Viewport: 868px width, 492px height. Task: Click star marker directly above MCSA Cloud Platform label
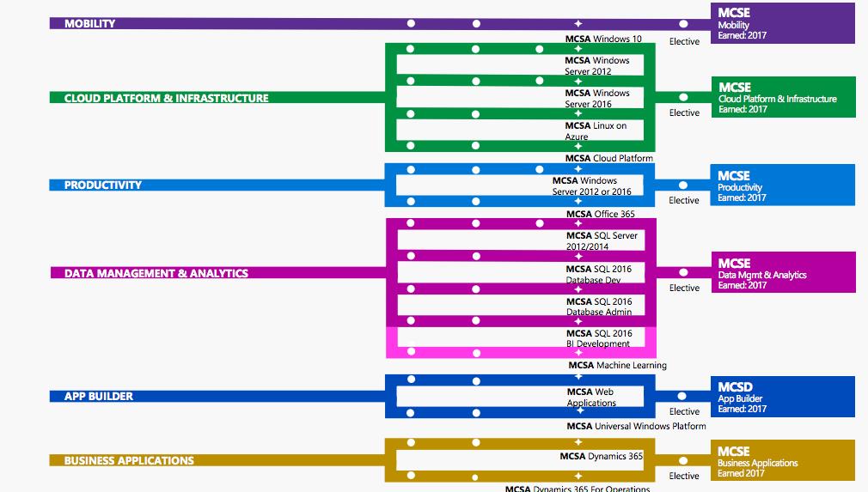pos(578,146)
